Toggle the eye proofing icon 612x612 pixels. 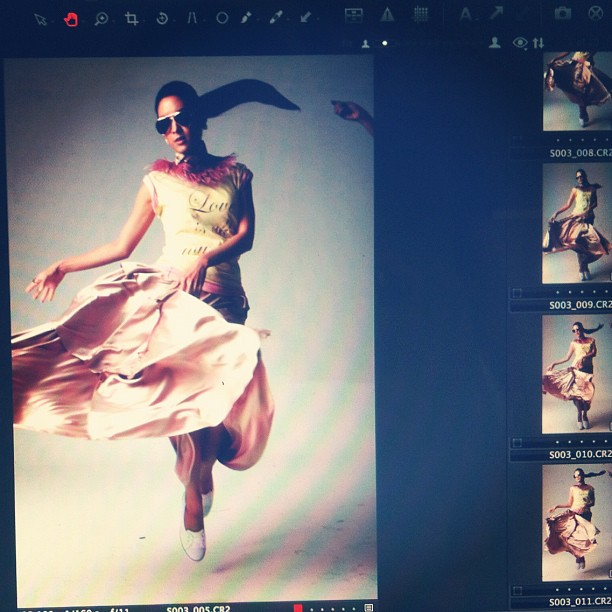click(519, 42)
